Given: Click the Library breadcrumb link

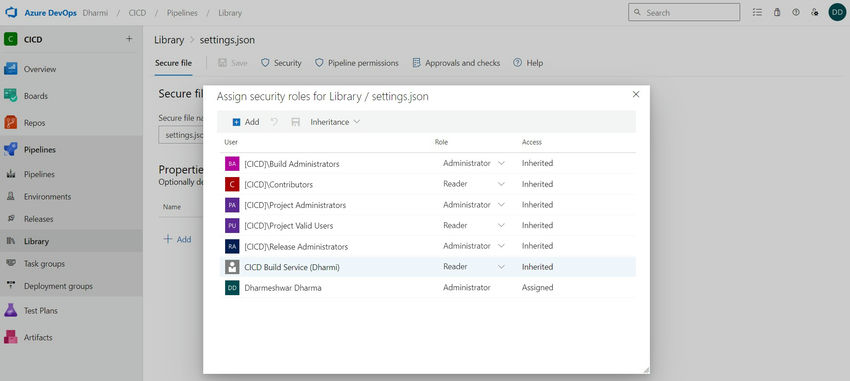Looking at the screenshot, I should coord(169,40).
